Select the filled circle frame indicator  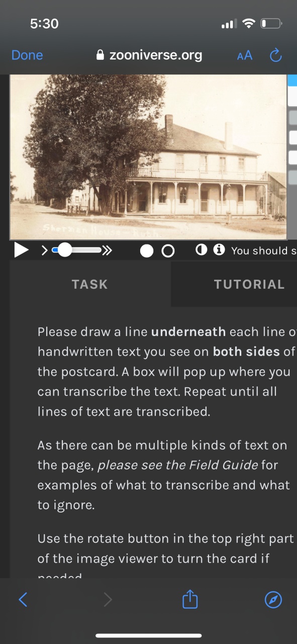pyautogui.click(x=147, y=251)
